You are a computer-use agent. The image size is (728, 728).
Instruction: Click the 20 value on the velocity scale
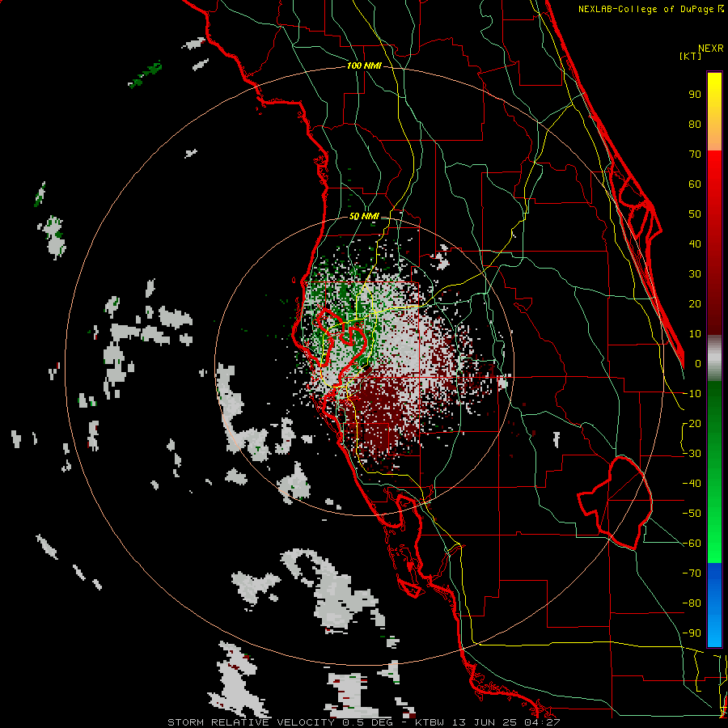[695, 304]
